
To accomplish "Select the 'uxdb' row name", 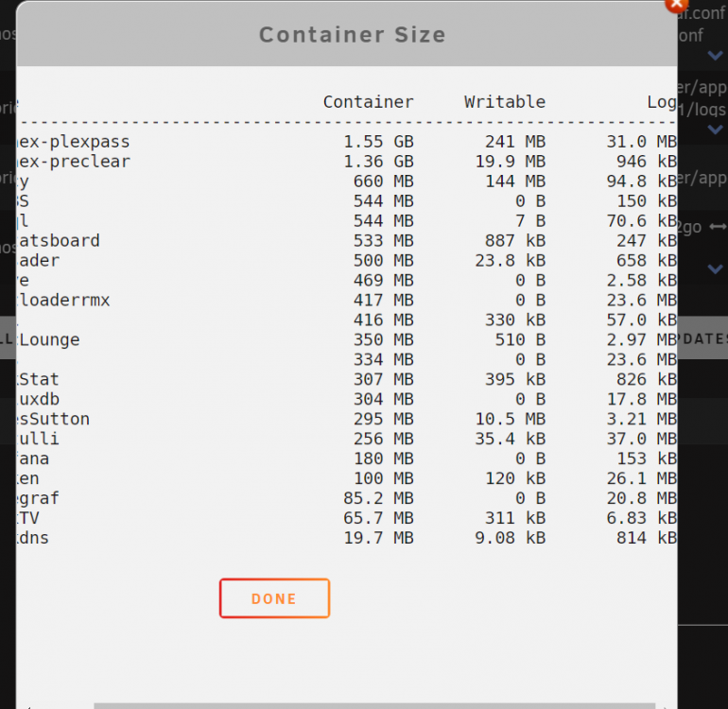I will (x=39, y=399).
